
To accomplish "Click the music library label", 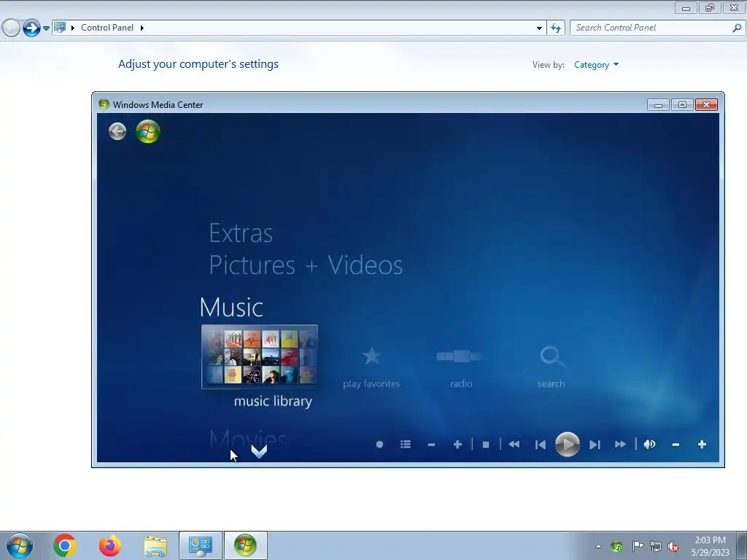I will [273, 401].
